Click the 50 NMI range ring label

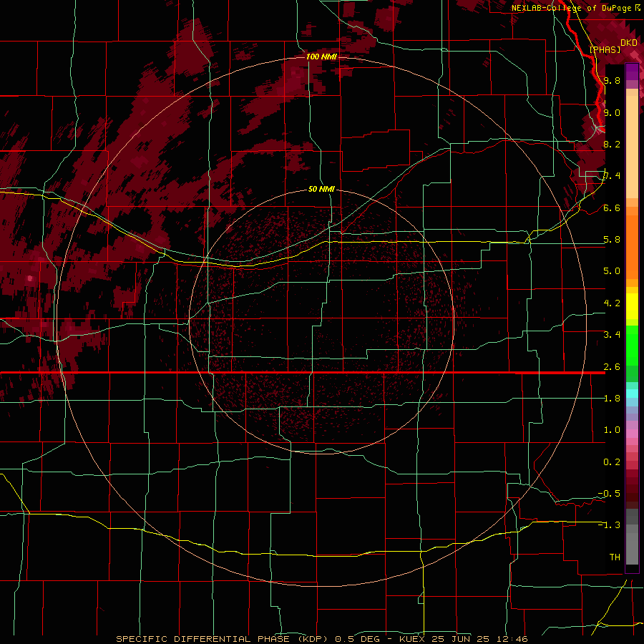point(321,189)
